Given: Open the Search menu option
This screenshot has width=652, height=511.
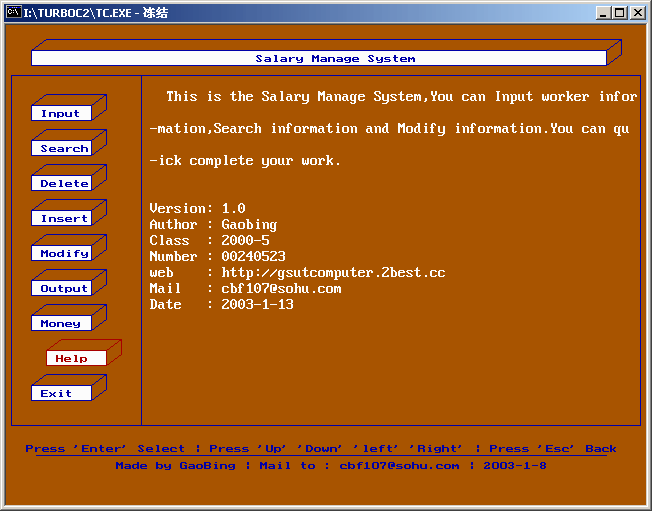Looking at the screenshot, I should (x=64, y=148).
